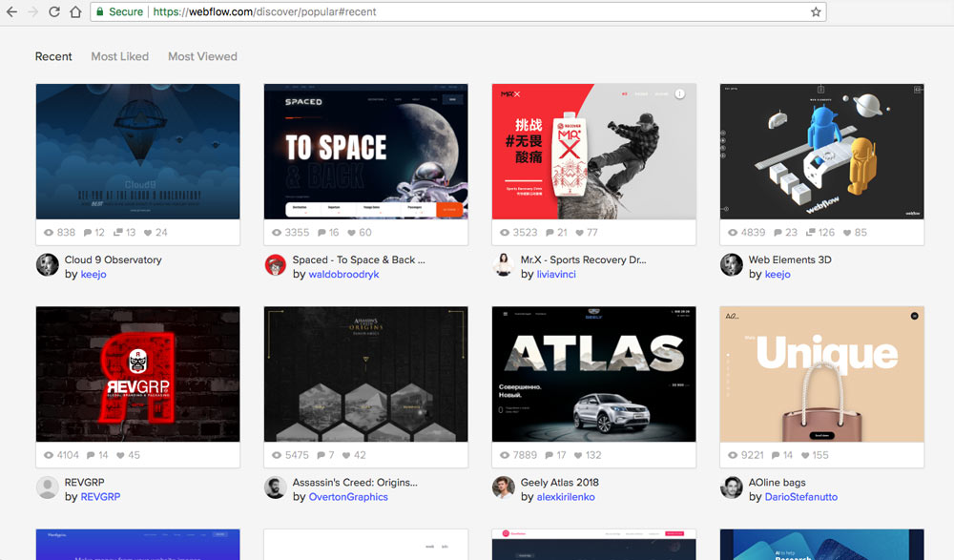Open the REVGRP neon thumbnail
This screenshot has height=560, width=954.
(x=137, y=374)
